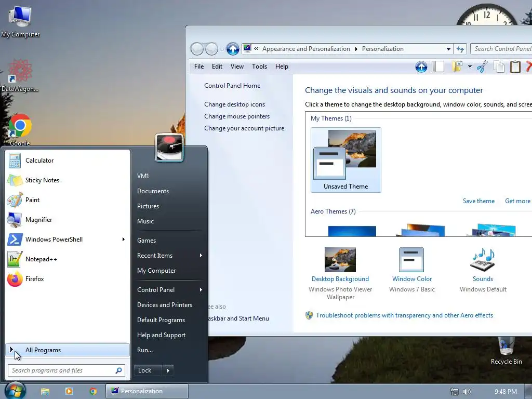Go to Control Panel Home
This screenshot has width=532, height=399.
[232, 86]
